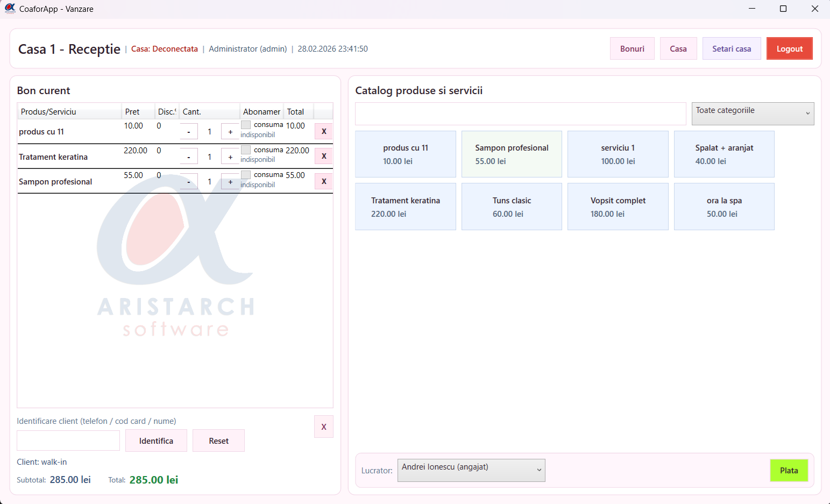This screenshot has width=830, height=504.
Task: Open Setari casa settings
Action: 732,48
